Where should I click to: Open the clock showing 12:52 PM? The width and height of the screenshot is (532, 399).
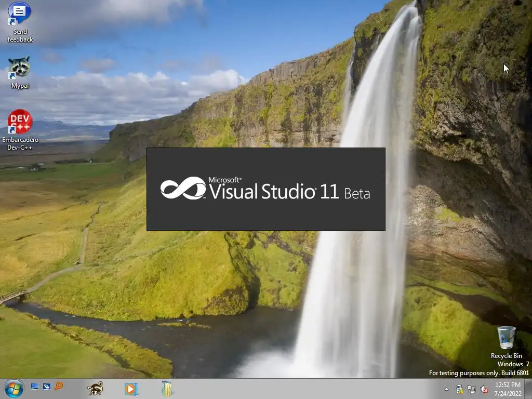tap(508, 389)
